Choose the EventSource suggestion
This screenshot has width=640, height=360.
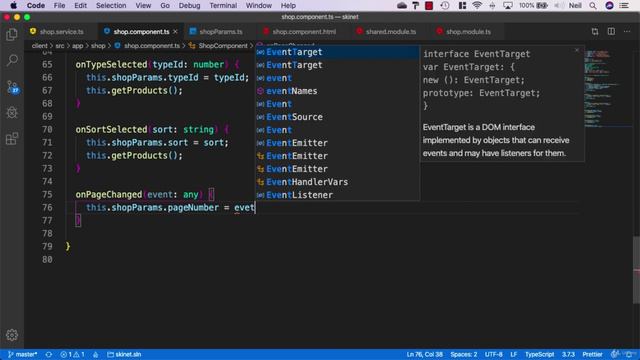[337, 117]
